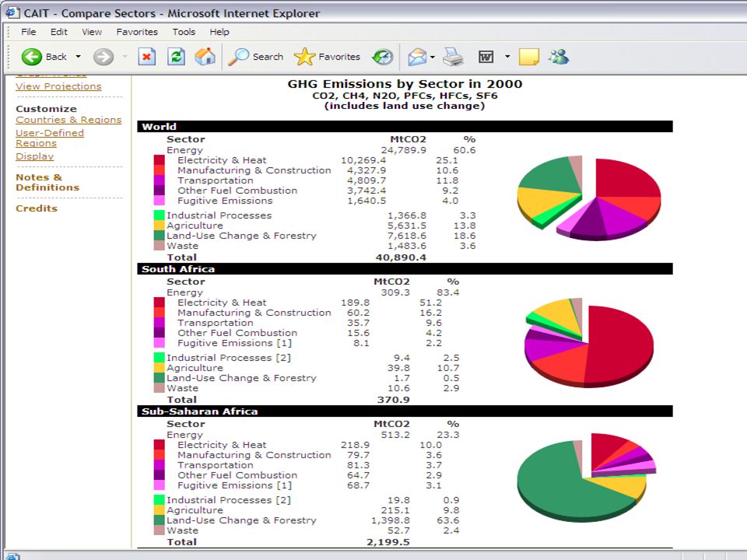The height and width of the screenshot is (560, 747).
Task: Click the Sub-Saharan Land-Use Change value 1,398.8
Action: tap(391, 520)
